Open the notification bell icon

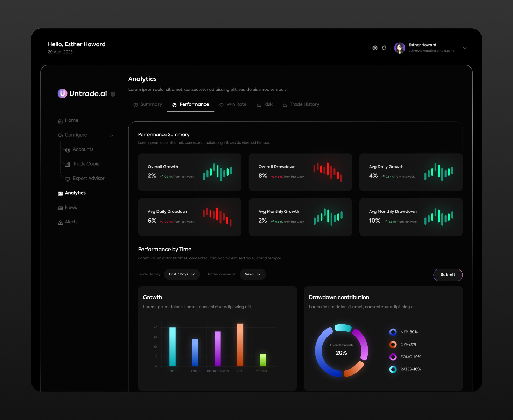(x=384, y=48)
